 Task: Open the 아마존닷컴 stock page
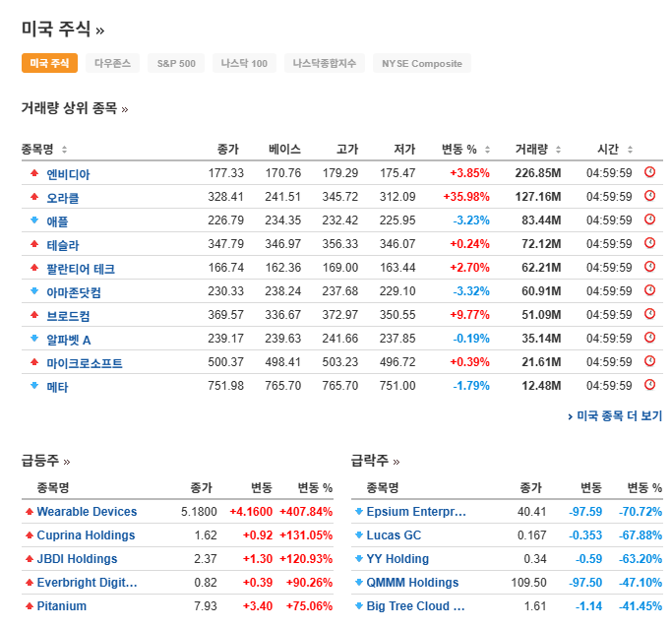[74, 292]
